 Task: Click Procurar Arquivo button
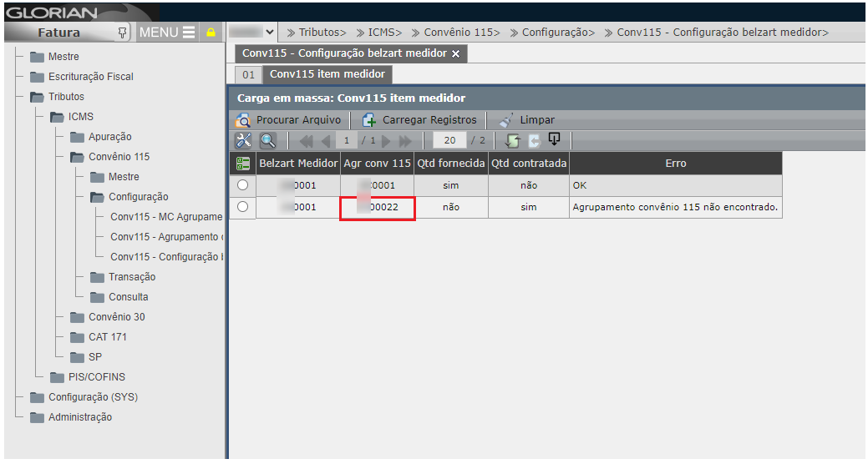coord(288,119)
